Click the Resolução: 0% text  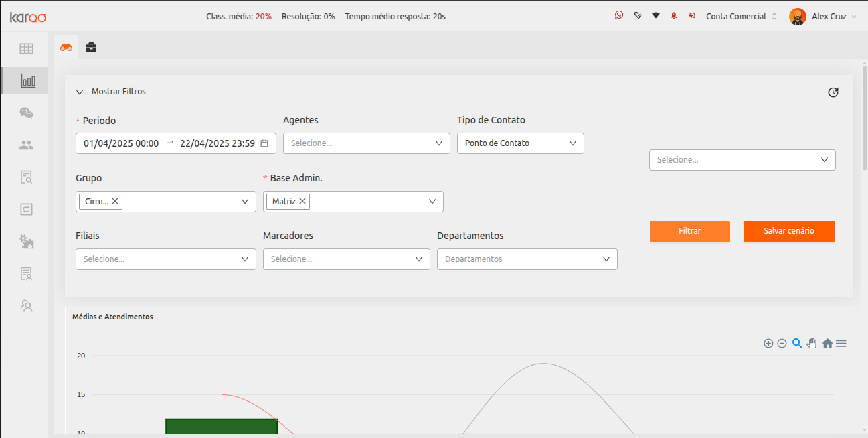click(x=309, y=16)
